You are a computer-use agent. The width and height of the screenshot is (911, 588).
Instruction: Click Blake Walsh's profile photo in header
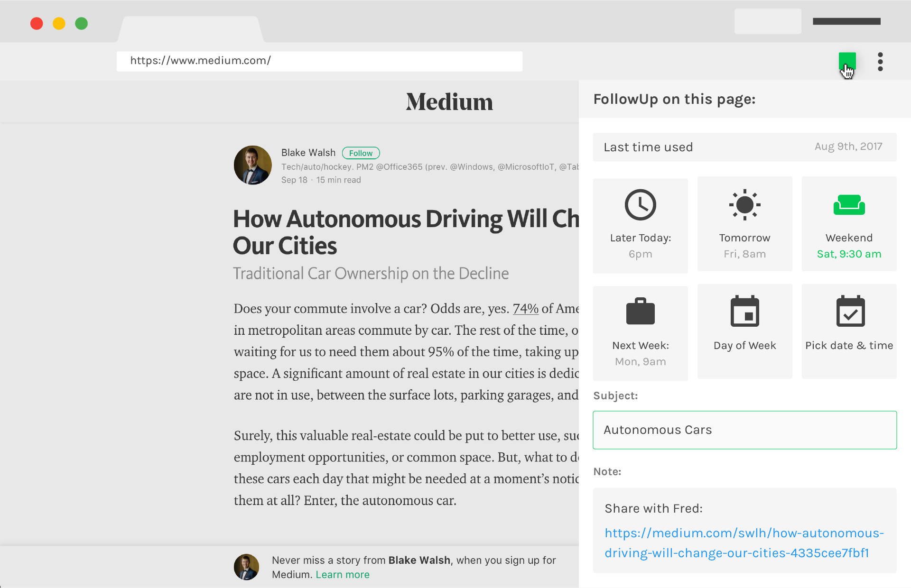click(x=252, y=165)
